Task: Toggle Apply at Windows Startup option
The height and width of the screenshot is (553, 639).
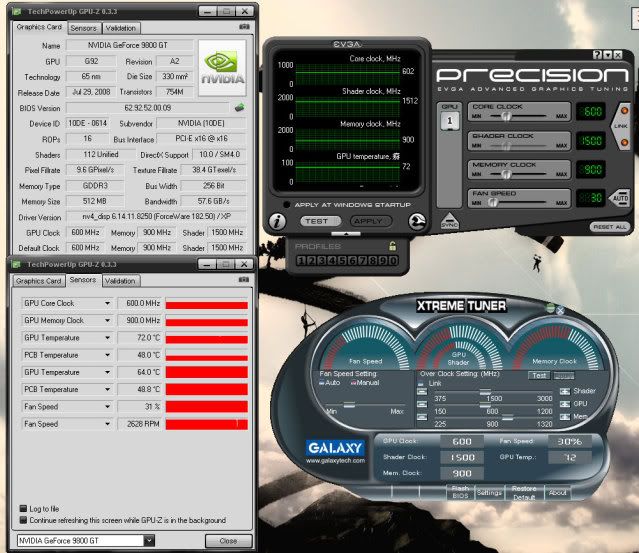Action: (288, 204)
